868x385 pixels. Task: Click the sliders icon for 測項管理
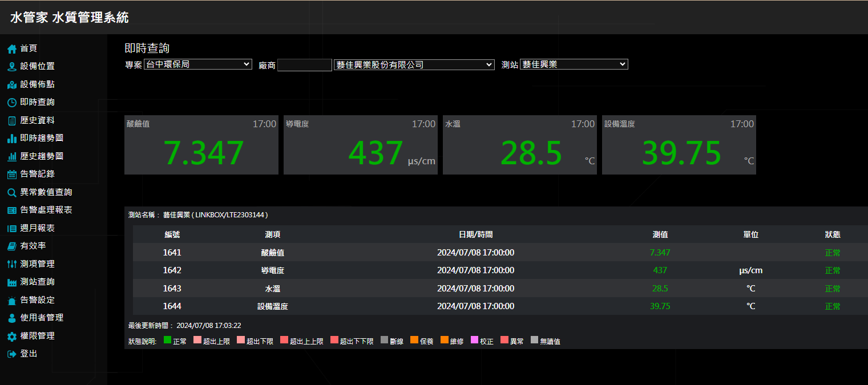[x=12, y=265]
